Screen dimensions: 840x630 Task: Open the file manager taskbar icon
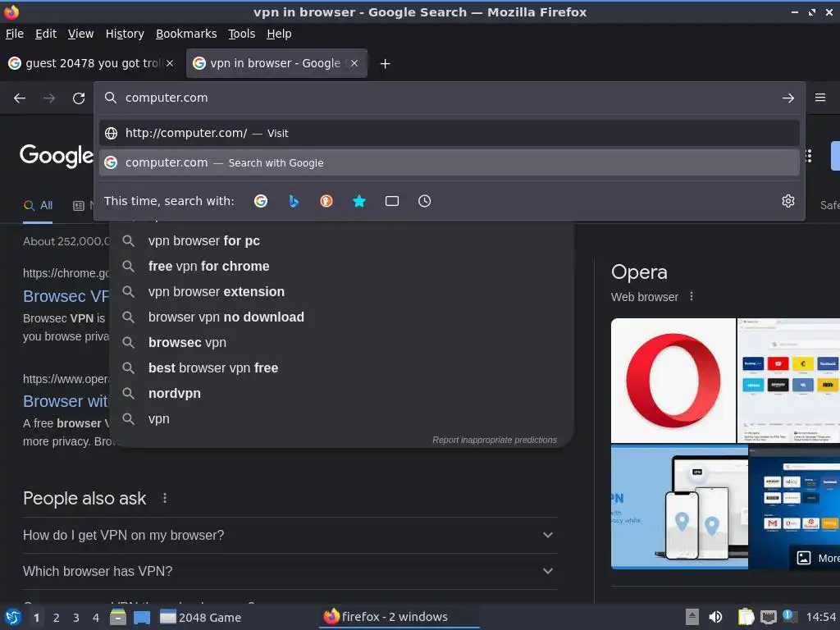click(118, 617)
